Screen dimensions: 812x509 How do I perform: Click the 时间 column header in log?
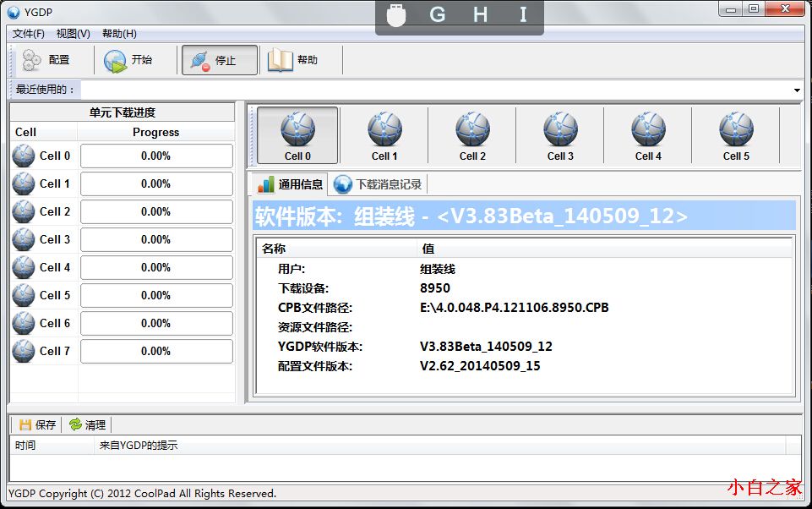tap(52, 446)
